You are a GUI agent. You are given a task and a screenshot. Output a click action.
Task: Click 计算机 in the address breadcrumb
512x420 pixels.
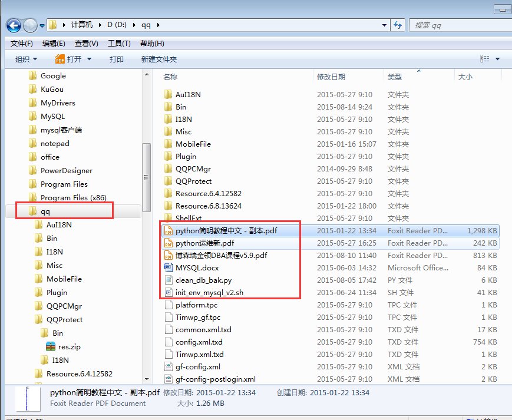click(x=82, y=25)
